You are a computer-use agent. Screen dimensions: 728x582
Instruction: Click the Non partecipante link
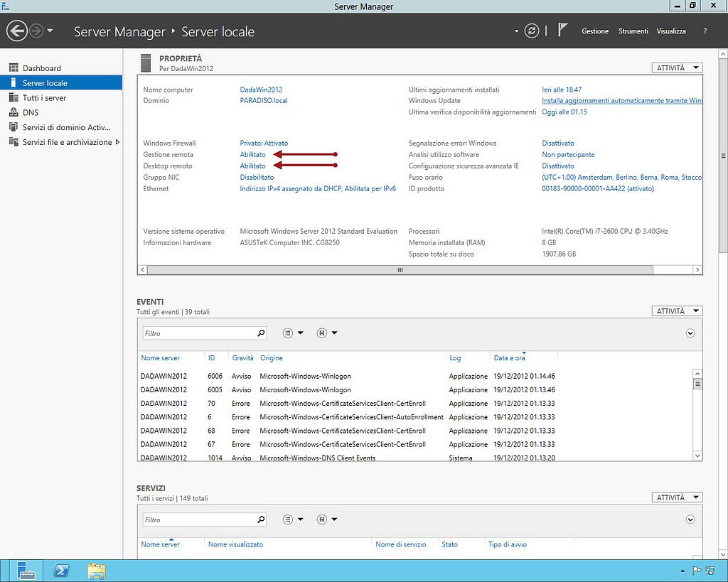(568, 154)
